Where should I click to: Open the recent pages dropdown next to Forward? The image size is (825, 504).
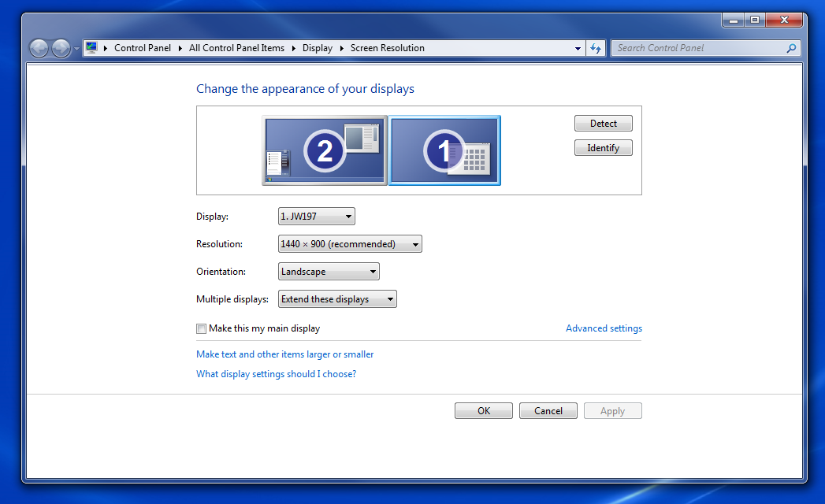click(76, 48)
